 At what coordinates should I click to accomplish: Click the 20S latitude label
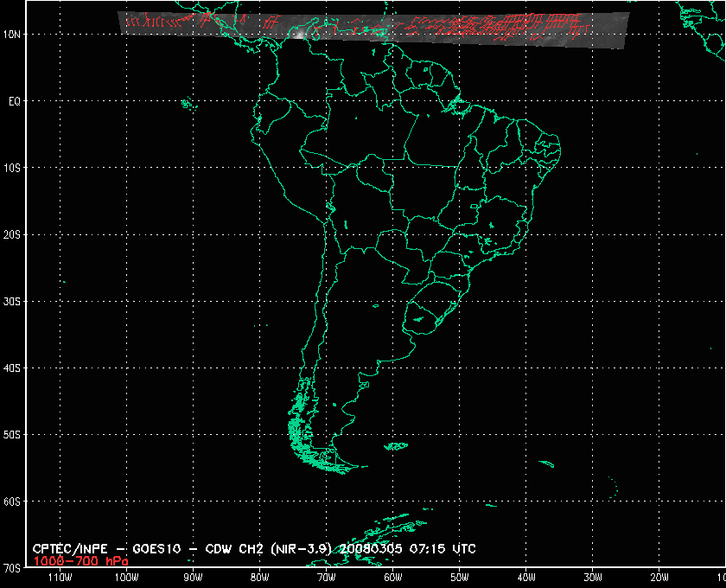coord(12,235)
